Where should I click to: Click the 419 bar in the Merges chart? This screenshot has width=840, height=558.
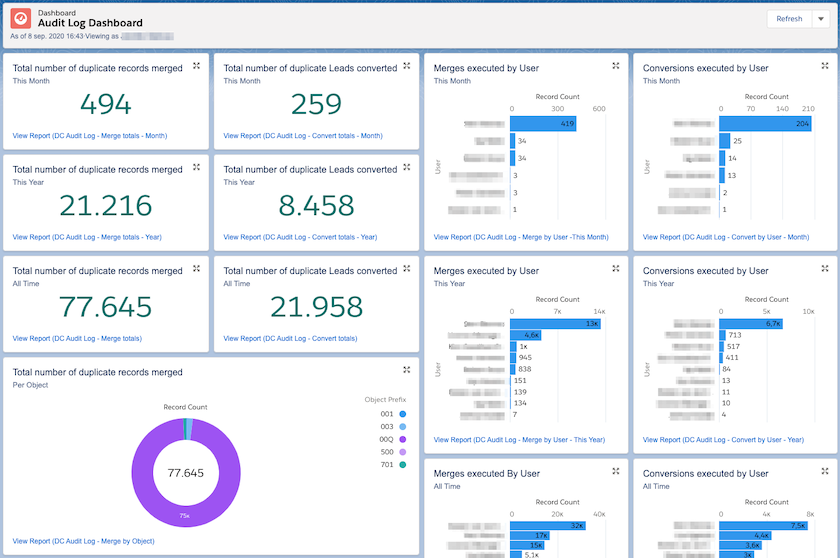pos(543,124)
